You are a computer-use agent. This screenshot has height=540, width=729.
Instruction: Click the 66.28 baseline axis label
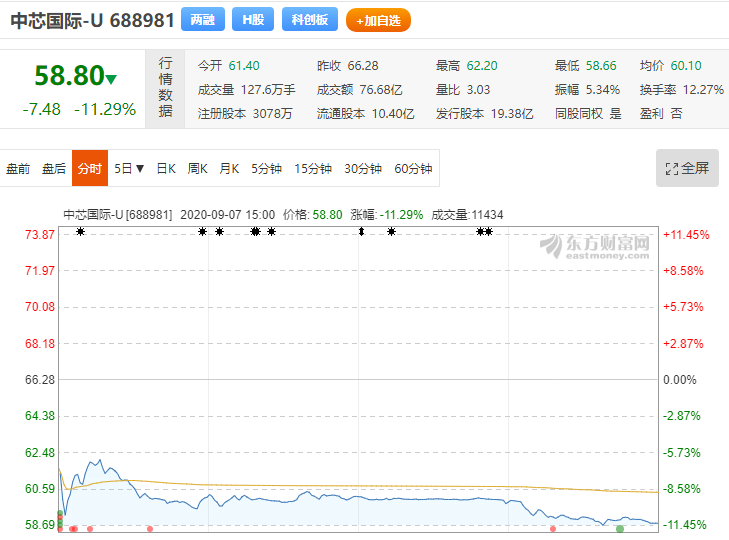pos(40,380)
